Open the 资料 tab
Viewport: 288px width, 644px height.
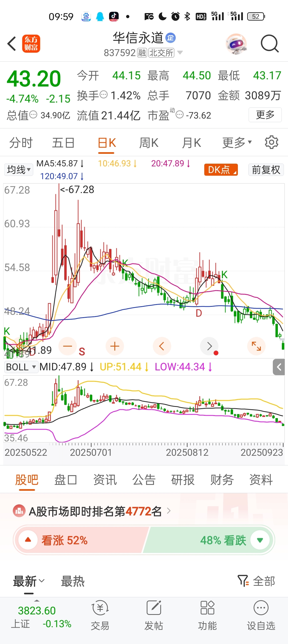pos(261,480)
